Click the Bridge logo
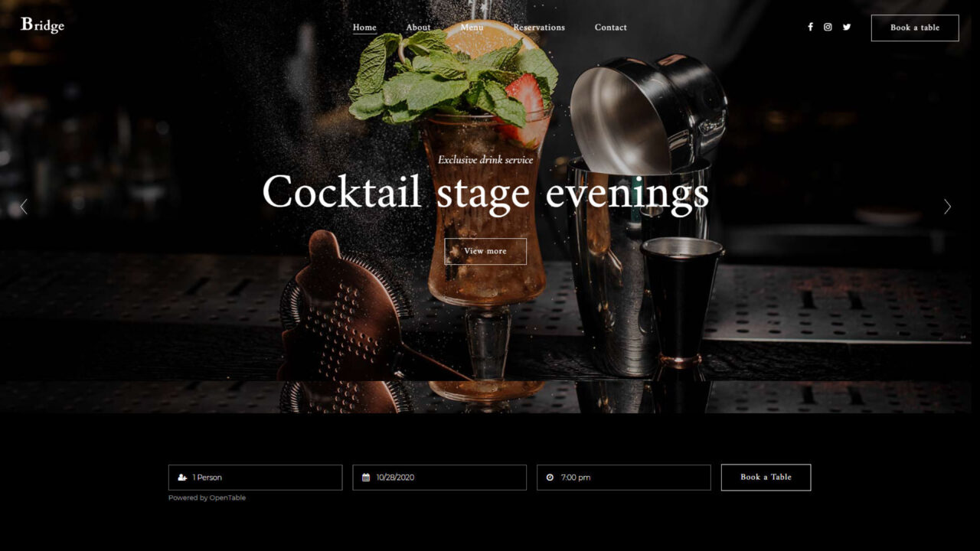The width and height of the screenshot is (980, 551). (x=42, y=25)
